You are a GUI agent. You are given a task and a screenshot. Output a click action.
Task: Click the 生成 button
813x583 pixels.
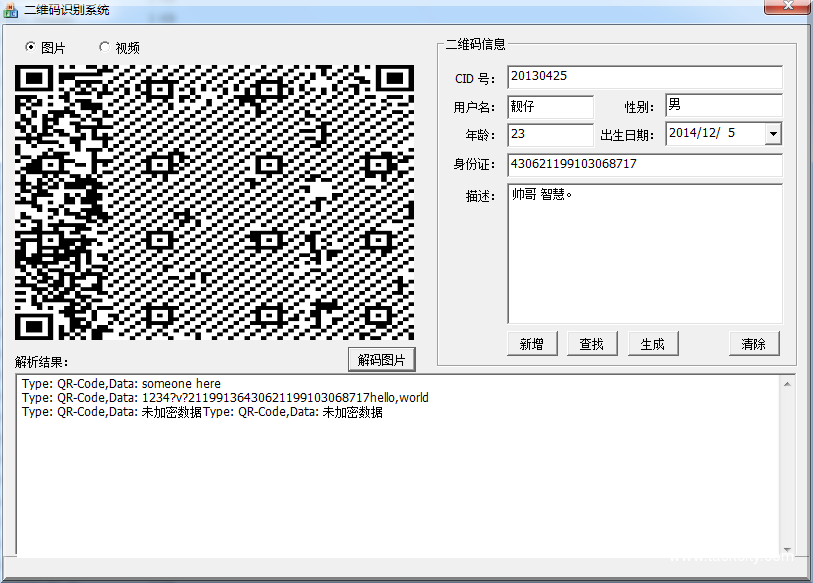click(653, 344)
